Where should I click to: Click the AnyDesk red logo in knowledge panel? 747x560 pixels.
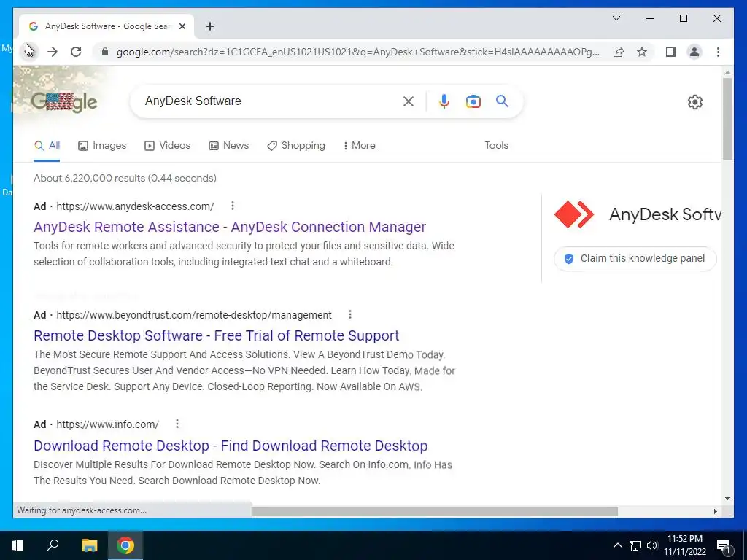coord(574,215)
